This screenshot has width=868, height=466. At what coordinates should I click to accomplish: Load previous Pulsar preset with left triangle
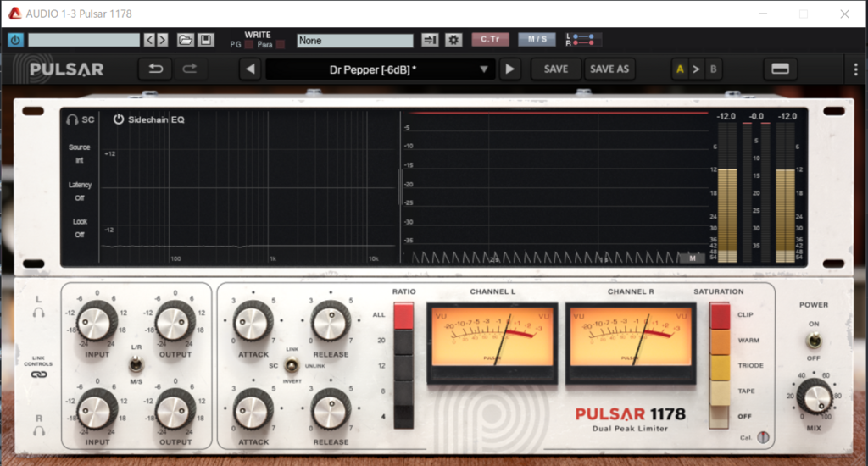(x=250, y=69)
